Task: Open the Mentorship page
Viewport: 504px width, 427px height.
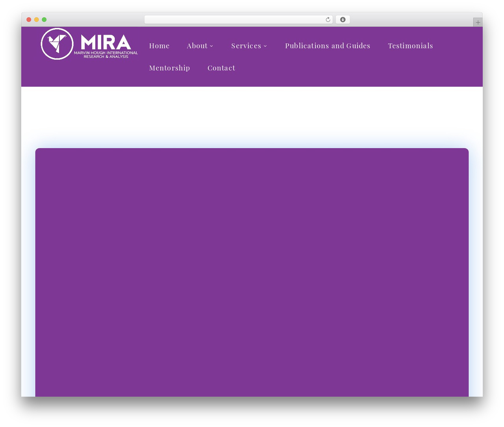Action: click(169, 68)
